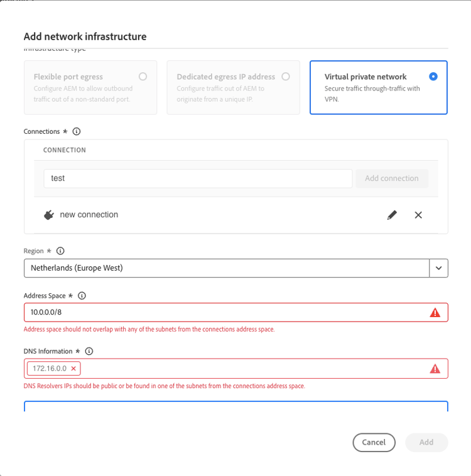Click the Add connection button
The height and width of the screenshot is (476, 471).
coord(391,178)
